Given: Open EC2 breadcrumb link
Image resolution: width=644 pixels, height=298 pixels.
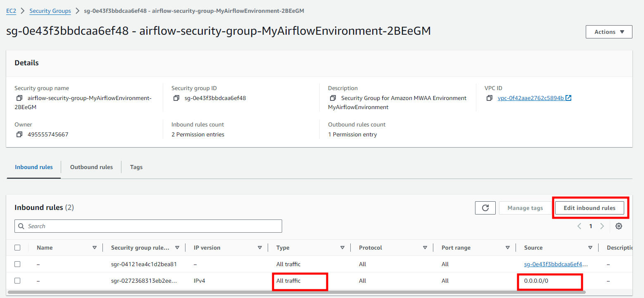Looking at the screenshot, I should (x=11, y=11).
